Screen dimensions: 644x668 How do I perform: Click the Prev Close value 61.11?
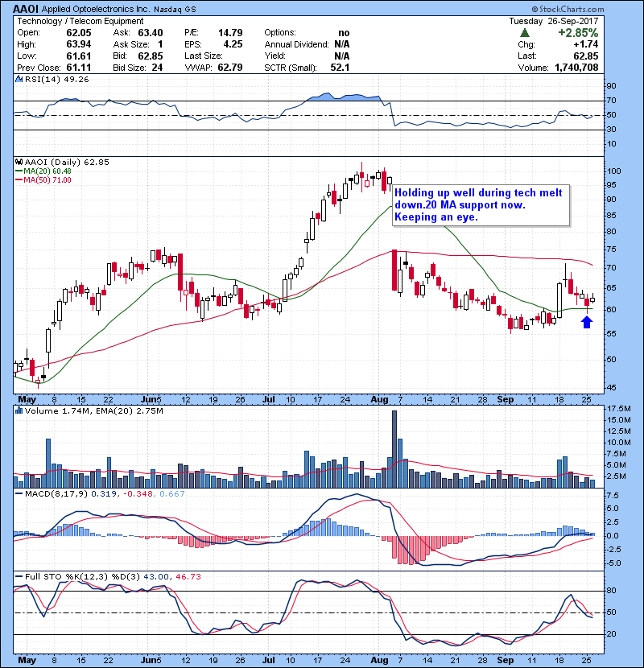[x=79, y=68]
